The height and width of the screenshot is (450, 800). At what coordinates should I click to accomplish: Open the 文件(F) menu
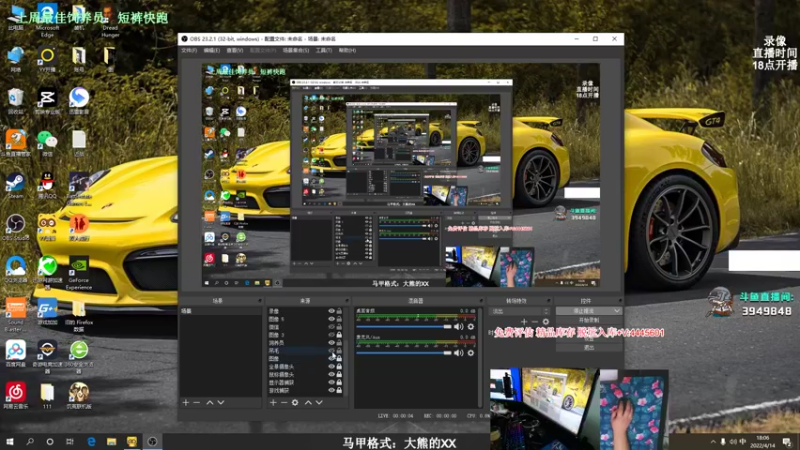(x=189, y=51)
